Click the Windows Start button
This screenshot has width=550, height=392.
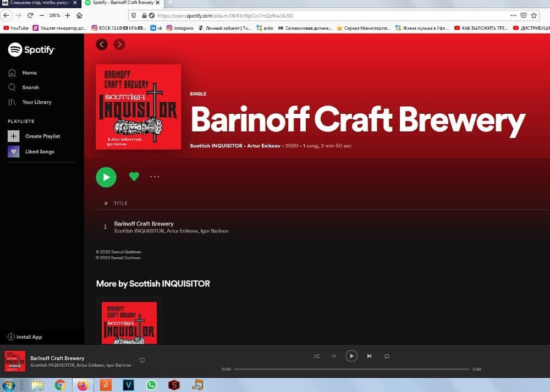coord(8,385)
